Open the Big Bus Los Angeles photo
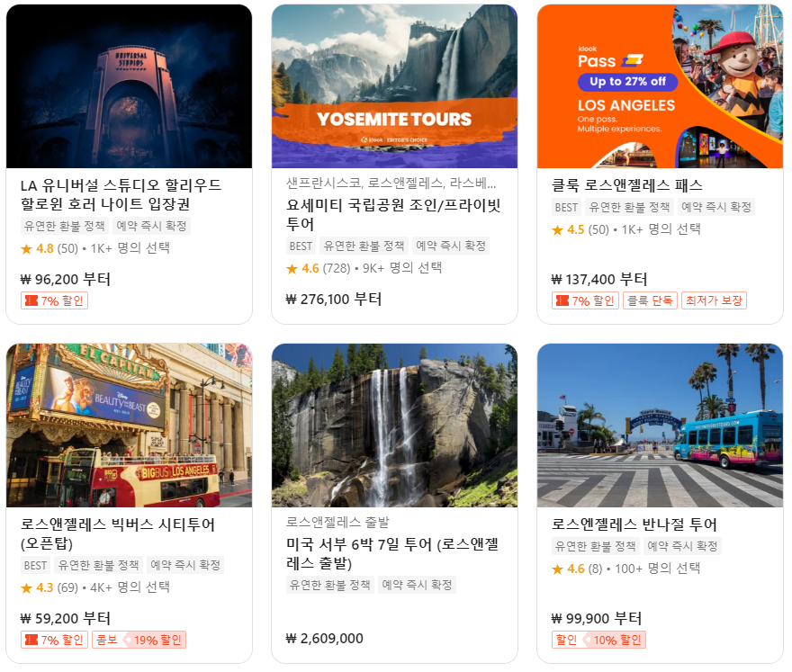This screenshot has height=672, width=792. 129,426
